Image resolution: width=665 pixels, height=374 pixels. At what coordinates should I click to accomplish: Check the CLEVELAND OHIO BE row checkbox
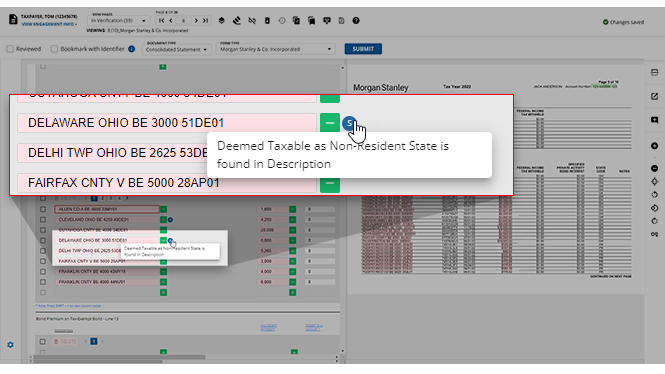[43, 220]
